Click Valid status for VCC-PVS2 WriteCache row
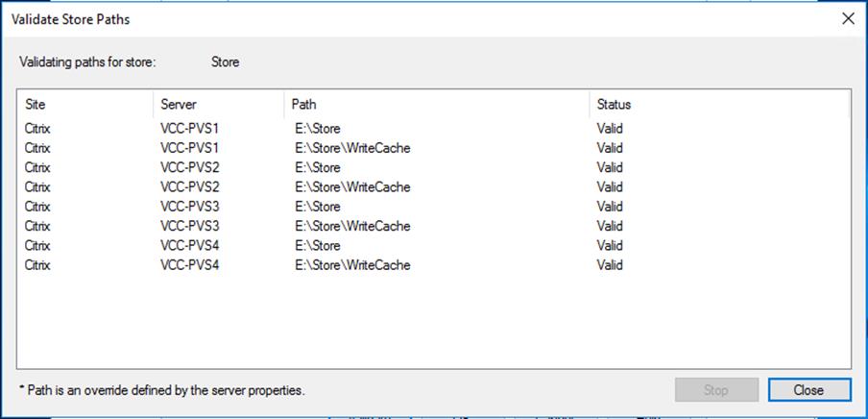Viewport: 868px width, 419px height. 610,186
